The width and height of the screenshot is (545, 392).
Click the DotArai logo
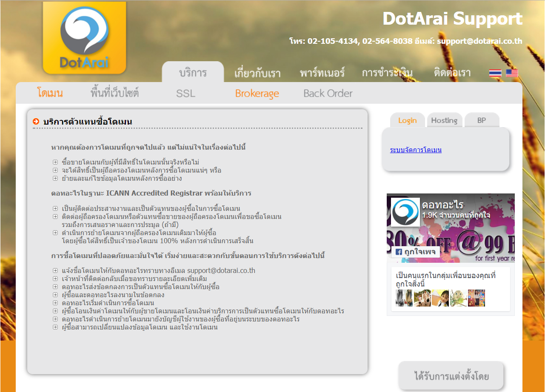click(84, 38)
